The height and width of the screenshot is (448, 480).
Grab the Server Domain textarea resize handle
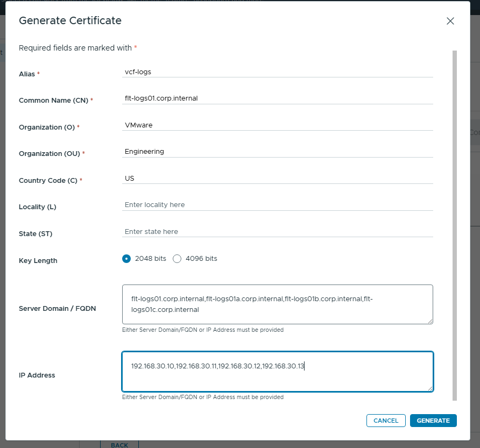point(430,321)
